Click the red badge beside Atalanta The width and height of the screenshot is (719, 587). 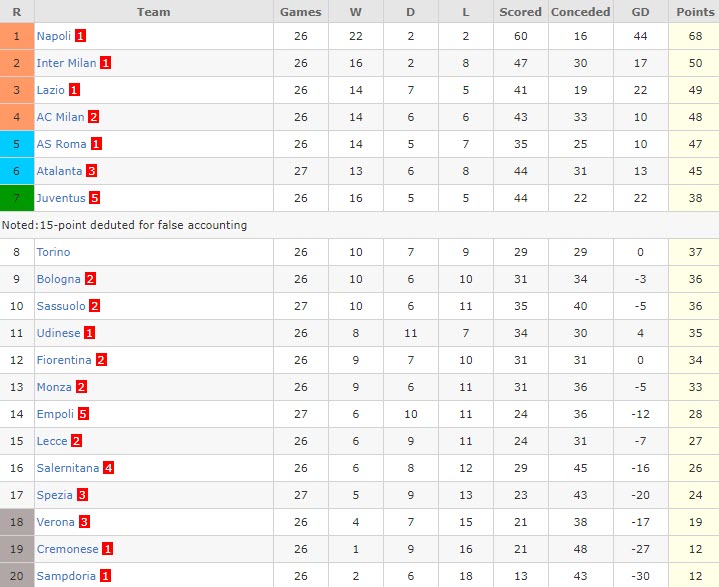pos(91,171)
